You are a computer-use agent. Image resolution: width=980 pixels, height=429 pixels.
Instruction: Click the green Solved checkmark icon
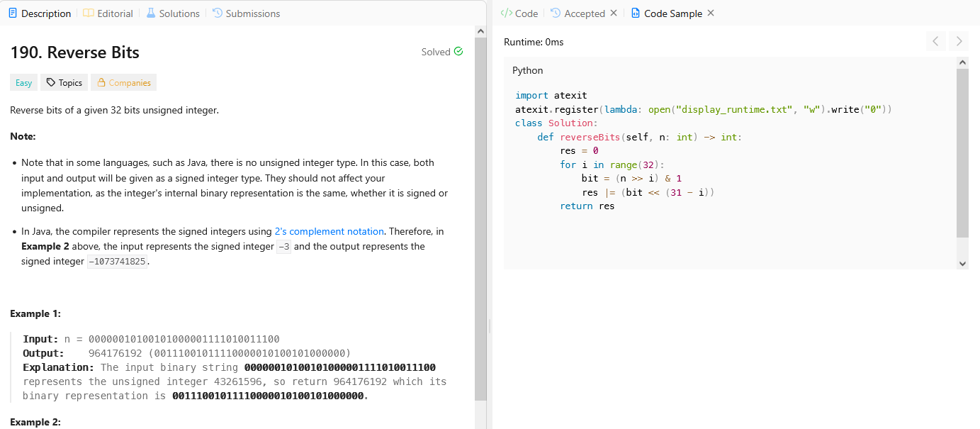[458, 52]
